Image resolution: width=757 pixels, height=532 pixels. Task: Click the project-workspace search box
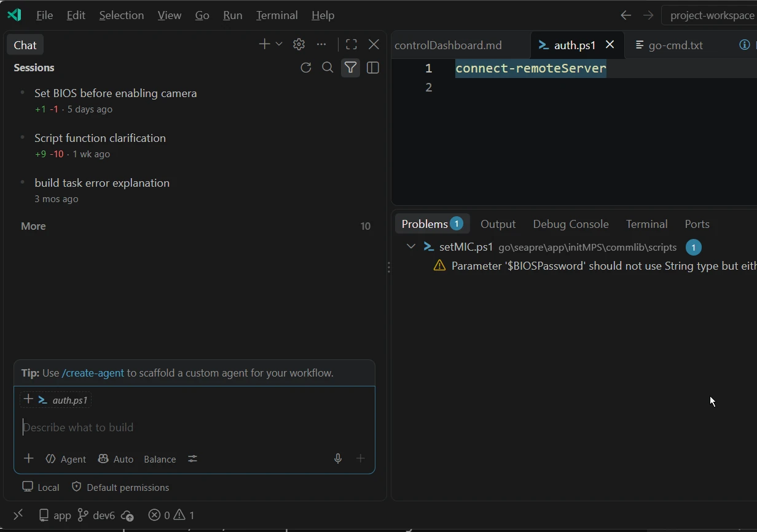point(710,15)
